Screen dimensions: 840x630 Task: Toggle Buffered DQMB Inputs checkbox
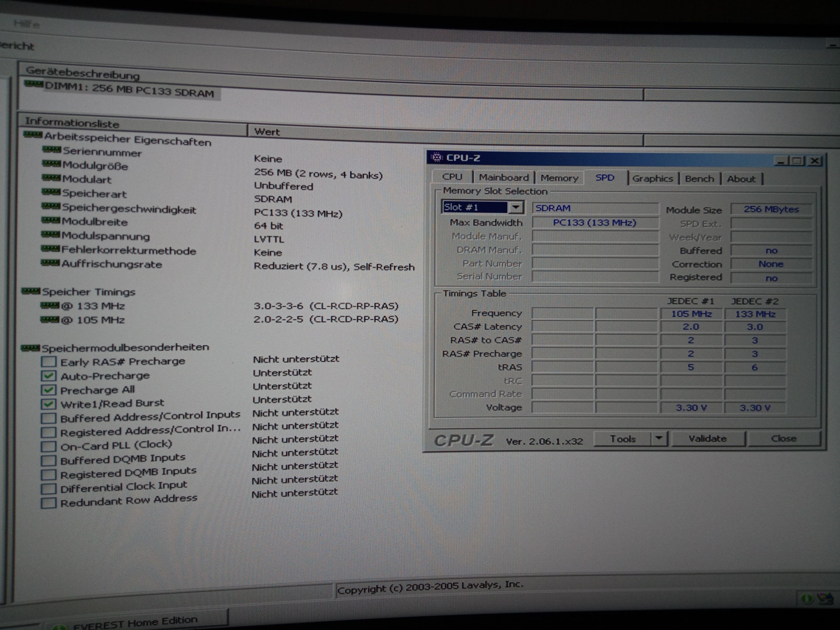pos(49,461)
